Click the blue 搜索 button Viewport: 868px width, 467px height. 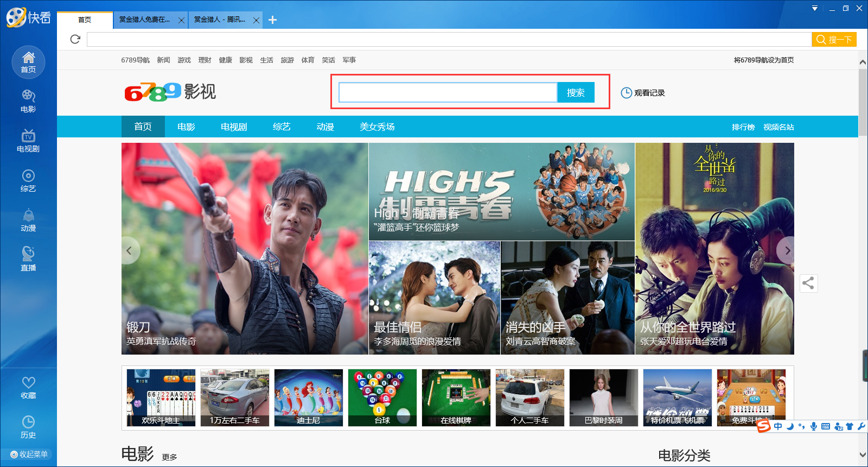[576, 92]
